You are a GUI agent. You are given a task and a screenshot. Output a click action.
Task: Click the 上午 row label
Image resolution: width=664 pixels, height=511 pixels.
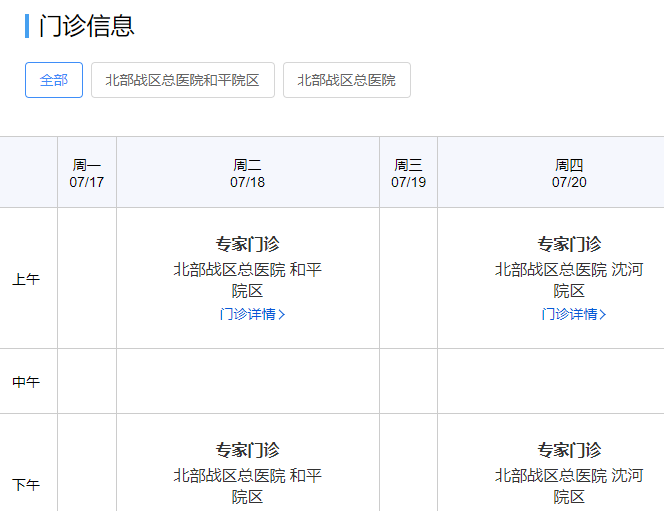click(x=26, y=280)
